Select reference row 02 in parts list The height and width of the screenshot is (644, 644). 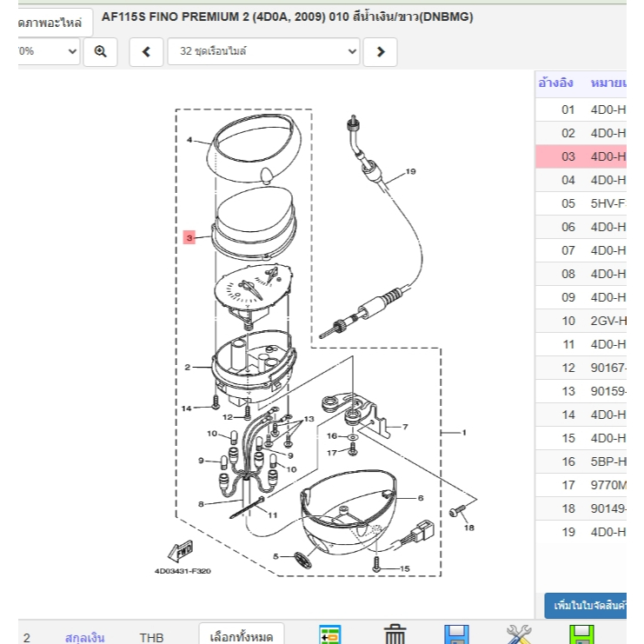(x=581, y=133)
